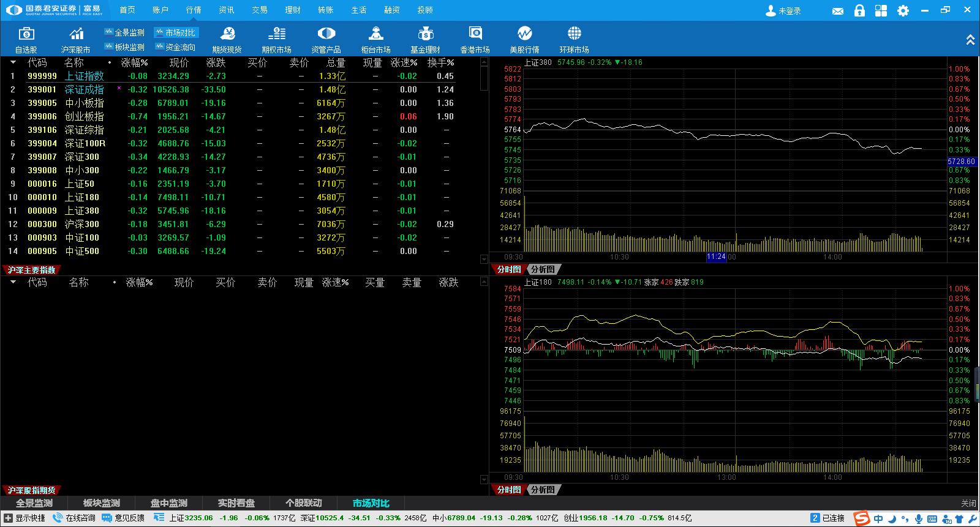Open settings gear in title bar

(903, 11)
